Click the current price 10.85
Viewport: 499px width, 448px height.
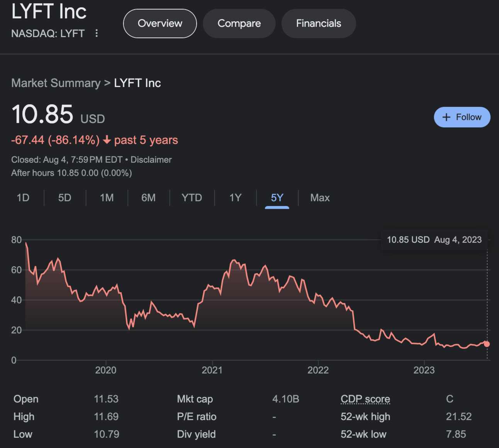click(42, 114)
